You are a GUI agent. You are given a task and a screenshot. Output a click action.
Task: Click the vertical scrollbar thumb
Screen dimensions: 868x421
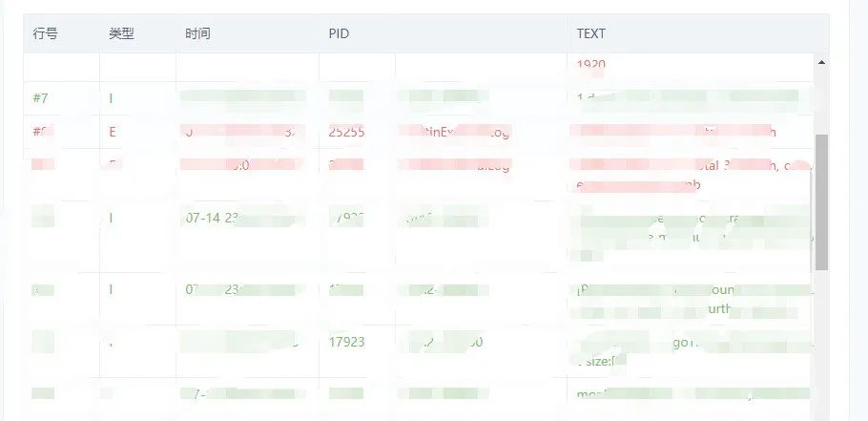(x=821, y=202)
